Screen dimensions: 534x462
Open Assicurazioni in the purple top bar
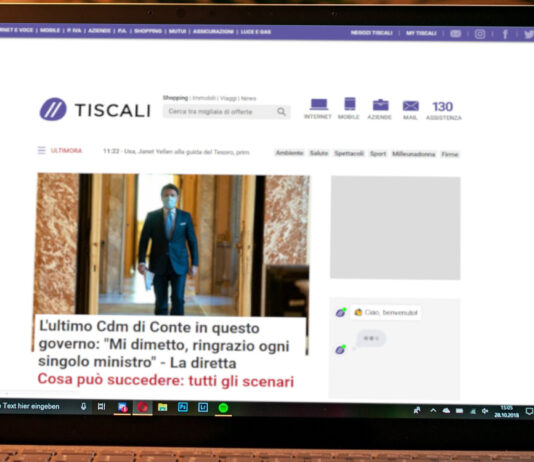[213, 32]
